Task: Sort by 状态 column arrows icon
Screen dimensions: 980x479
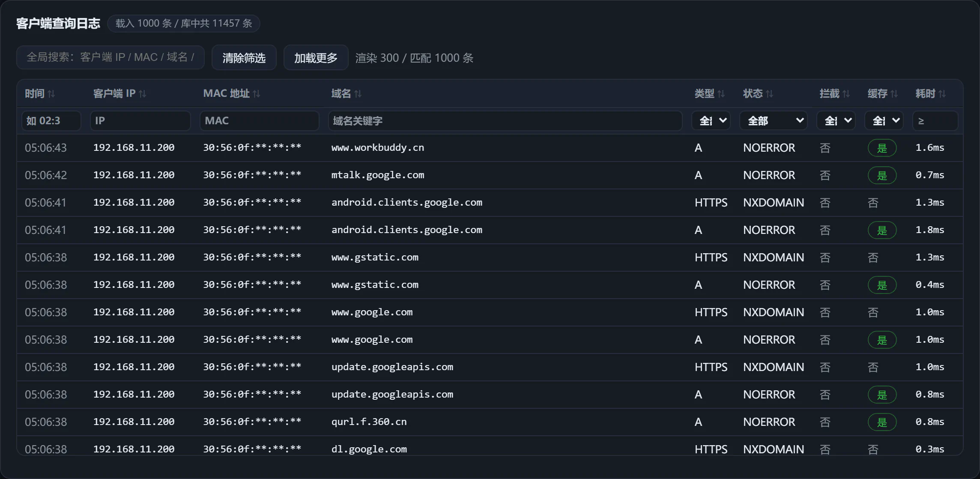Action: (x=770, y=94)
